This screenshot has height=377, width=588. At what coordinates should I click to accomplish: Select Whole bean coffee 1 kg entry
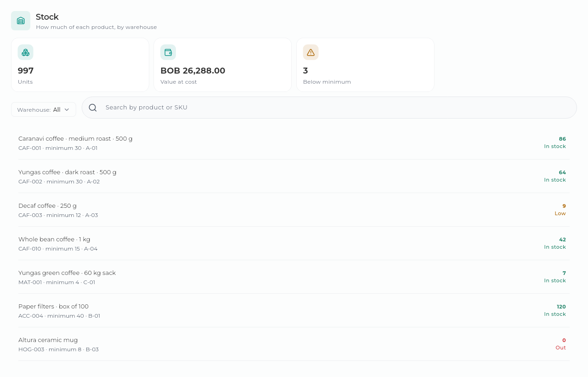[x=294, y=243]
